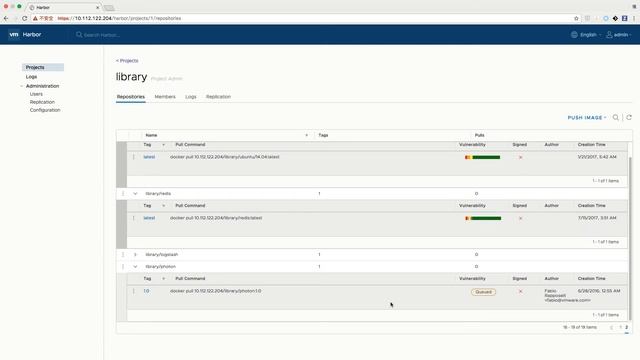Click the library/redis repository name

[158, 193]
